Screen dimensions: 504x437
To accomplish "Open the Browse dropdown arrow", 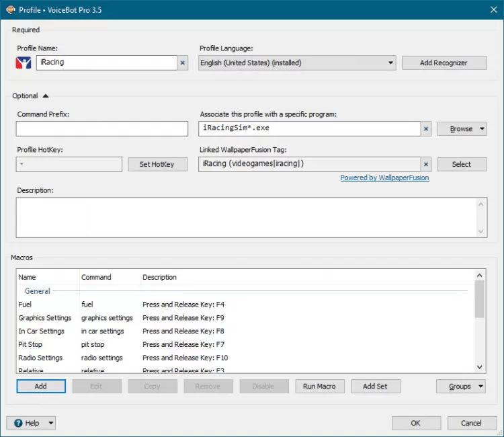I will pos(482,129).
